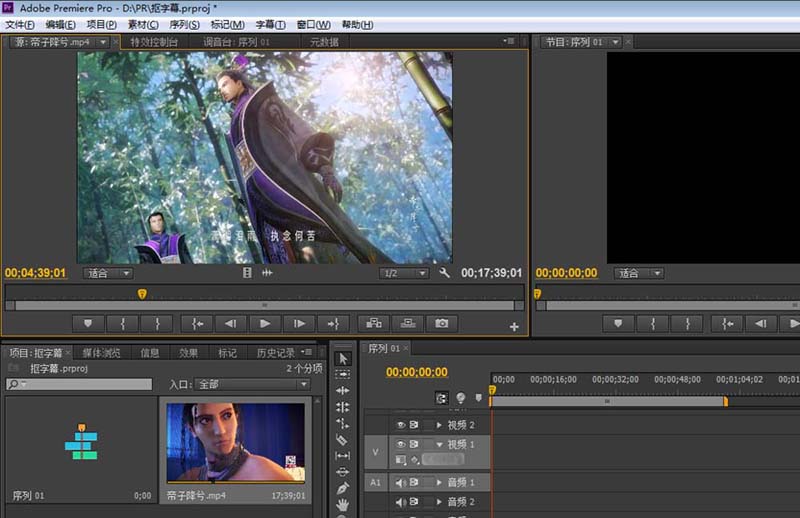Click the Overwrite edit button
Screen dimensions: 800x518
pyautogui.click(x=408, y=324)
